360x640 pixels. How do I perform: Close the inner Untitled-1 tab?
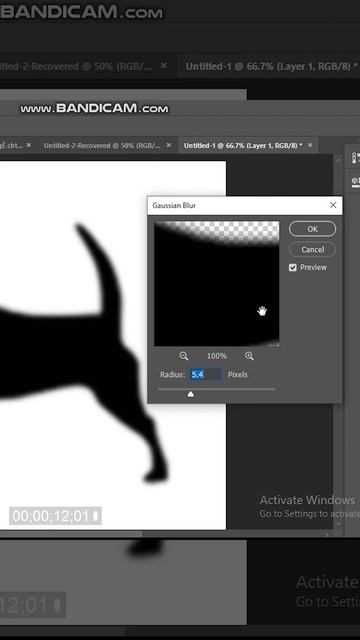click(x=310, y=145)
